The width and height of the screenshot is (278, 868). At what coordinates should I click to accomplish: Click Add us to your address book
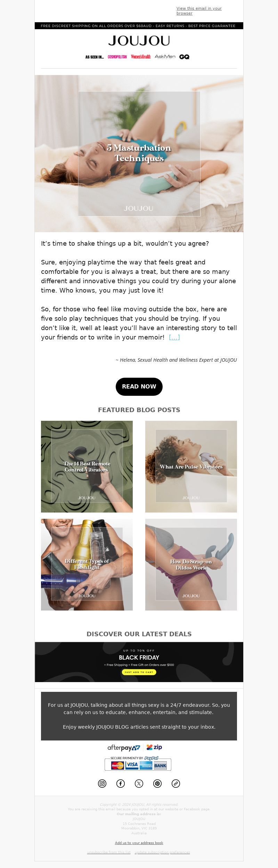pos(139,843)
